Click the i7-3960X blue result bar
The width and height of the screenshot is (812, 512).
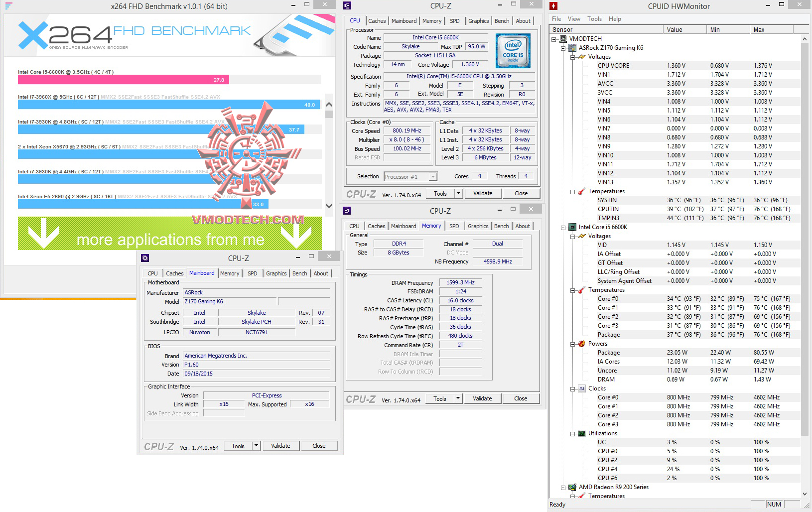tap(169, 105)
